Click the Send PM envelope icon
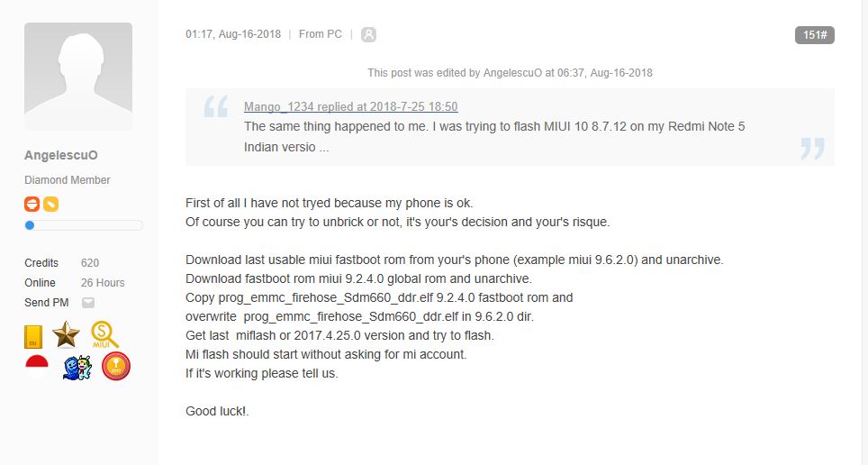This screenshot has height=465, width=868. click(x=88, y=303)
